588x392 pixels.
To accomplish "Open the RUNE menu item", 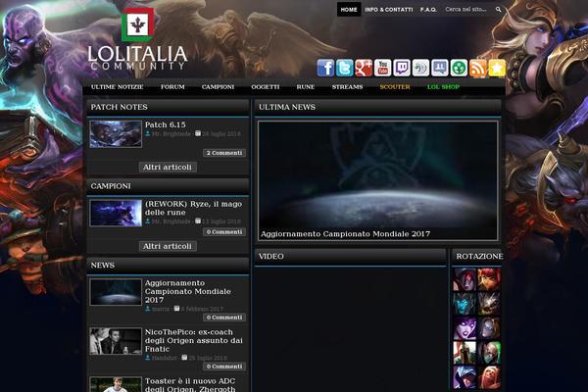I will (306, 86).
